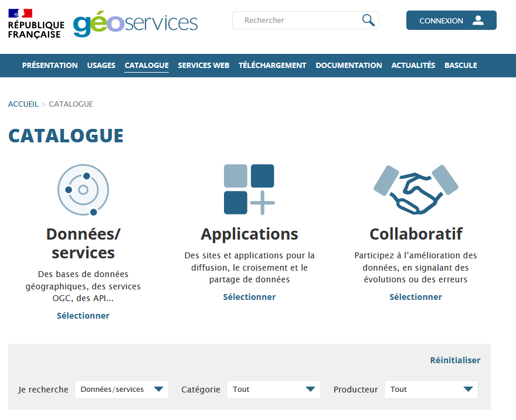
Task: Click the Données/services circular orbit icon
Action: (x=83, y=190)
